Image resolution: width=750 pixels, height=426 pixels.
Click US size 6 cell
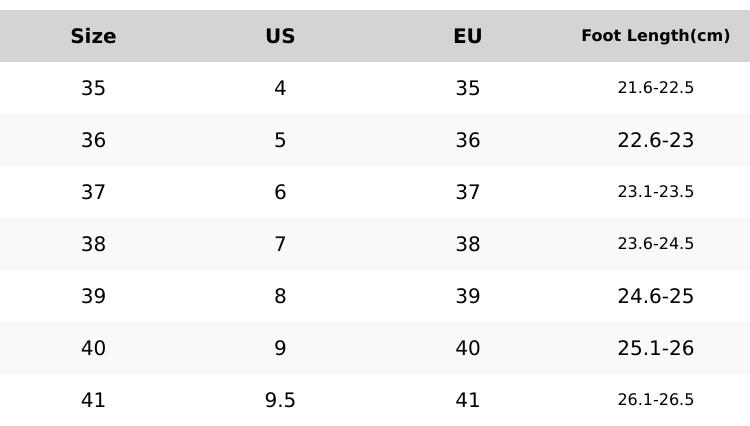(280, 192)
